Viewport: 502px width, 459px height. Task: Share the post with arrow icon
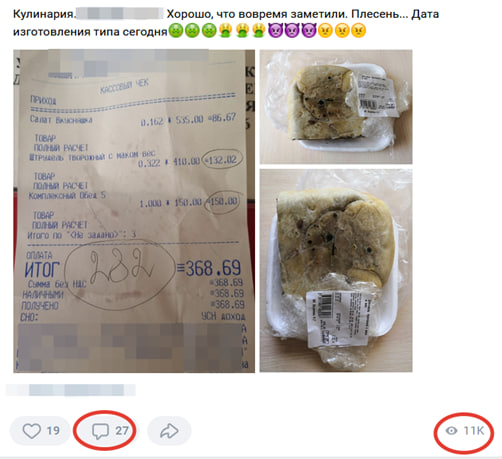tap(169, 431)
